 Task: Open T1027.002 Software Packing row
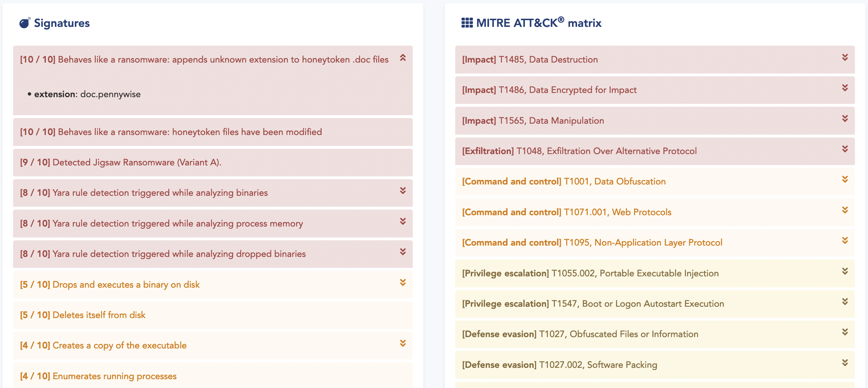tap(559, 365)
